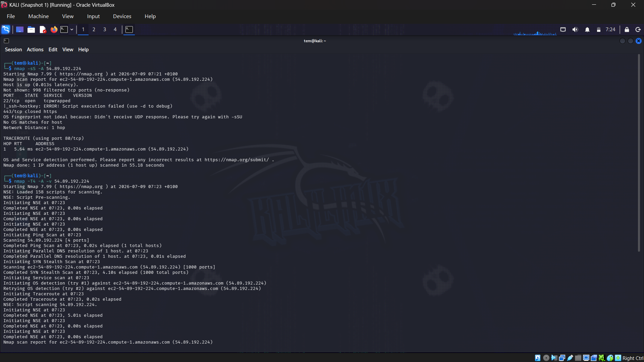Open VirtualBox Help menu

(150, 16)
